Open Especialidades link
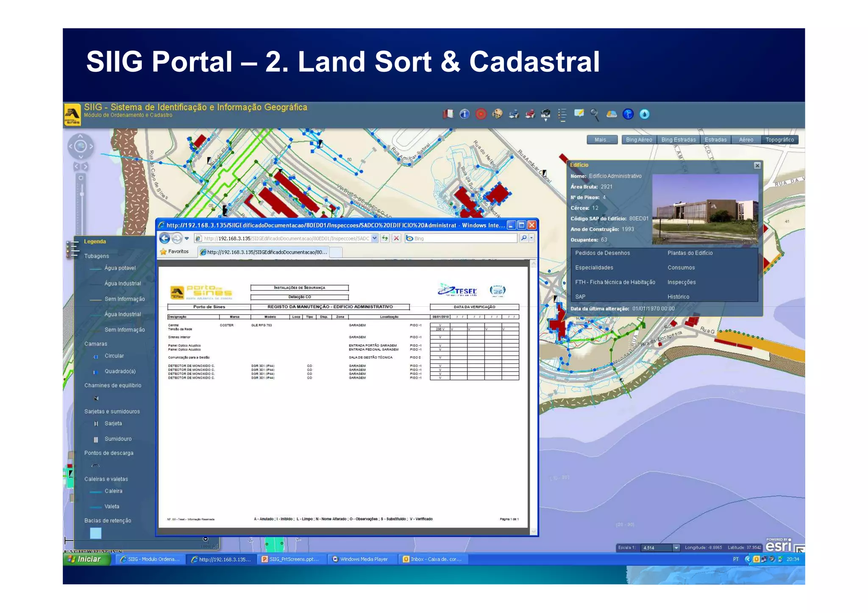Image resolution: width=868 pixels, height=613 pixels. coord(594,268)
